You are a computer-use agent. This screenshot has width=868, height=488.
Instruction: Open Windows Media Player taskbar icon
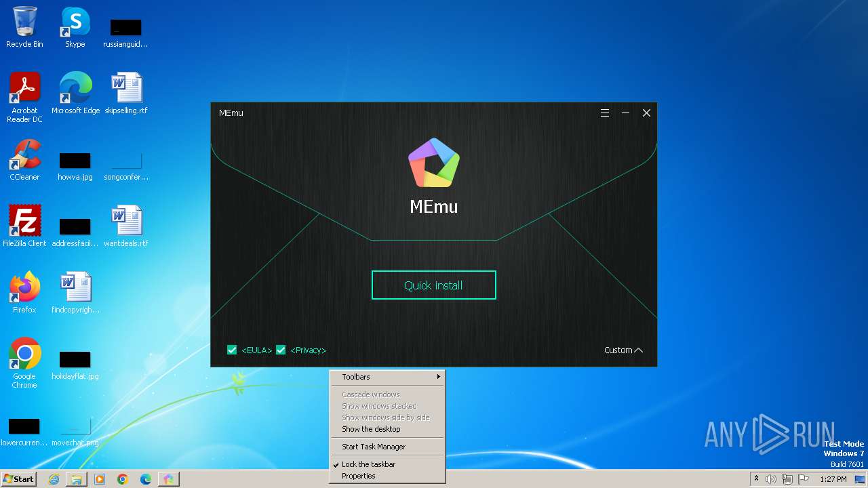tap(100, 479)
